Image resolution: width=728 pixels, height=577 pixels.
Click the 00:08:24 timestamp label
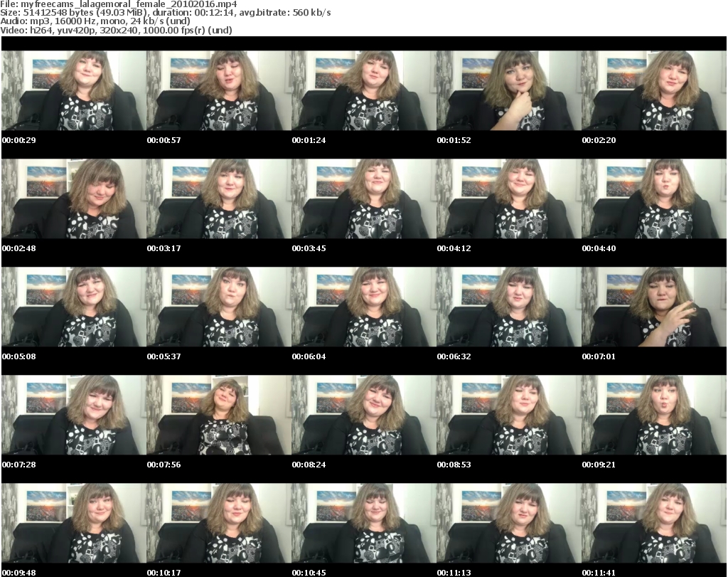(x=309, y=465)
